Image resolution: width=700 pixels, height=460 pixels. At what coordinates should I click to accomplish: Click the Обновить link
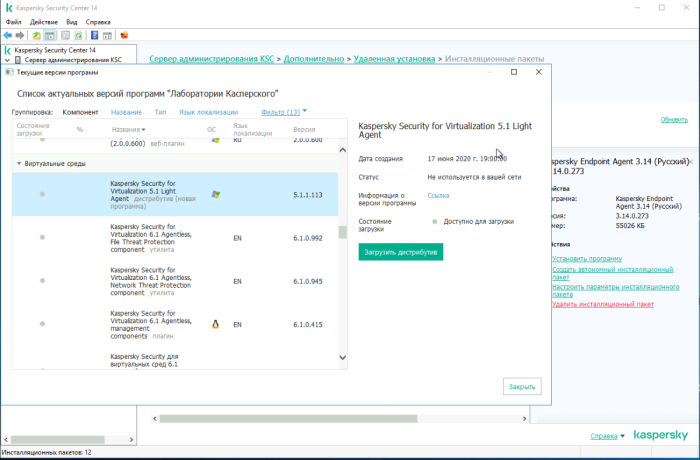(674, 119)
